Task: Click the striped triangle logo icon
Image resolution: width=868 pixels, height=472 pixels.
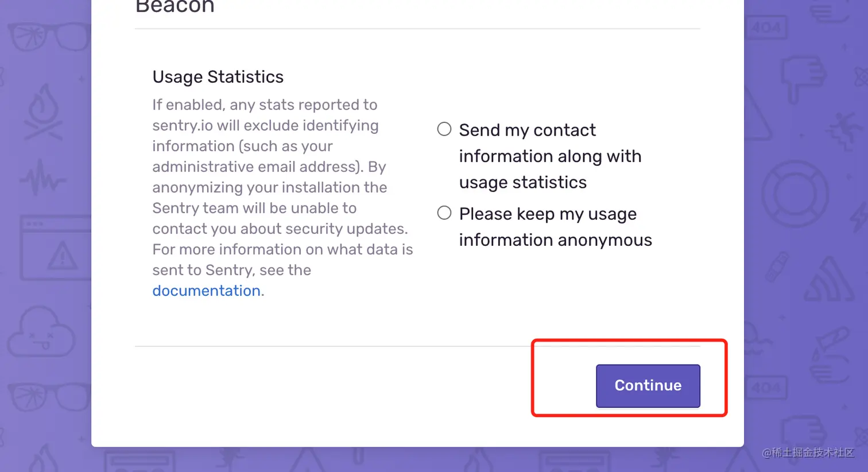Action: click(x=828, y=281)
